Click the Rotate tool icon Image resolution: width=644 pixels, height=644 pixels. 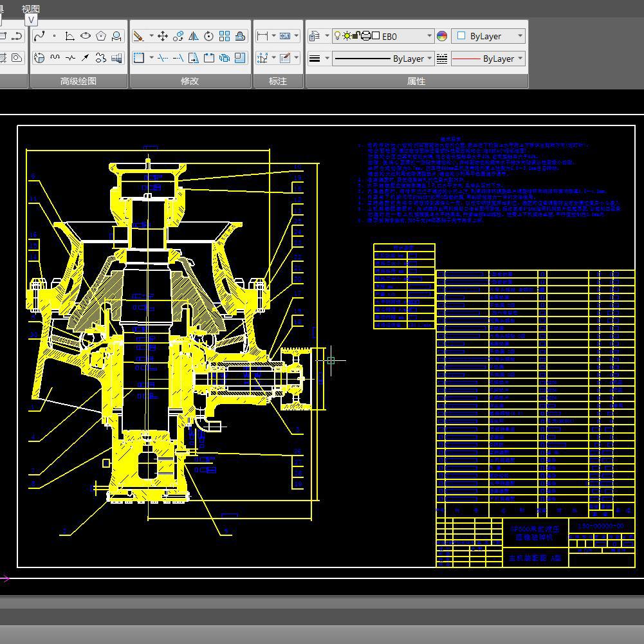point(209,36)
